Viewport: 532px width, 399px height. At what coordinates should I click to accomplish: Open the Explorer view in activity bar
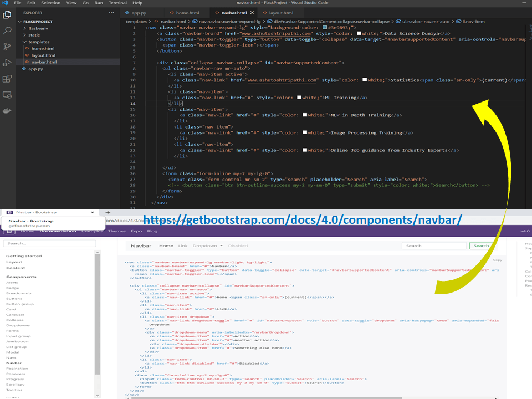tap(8, 14)
